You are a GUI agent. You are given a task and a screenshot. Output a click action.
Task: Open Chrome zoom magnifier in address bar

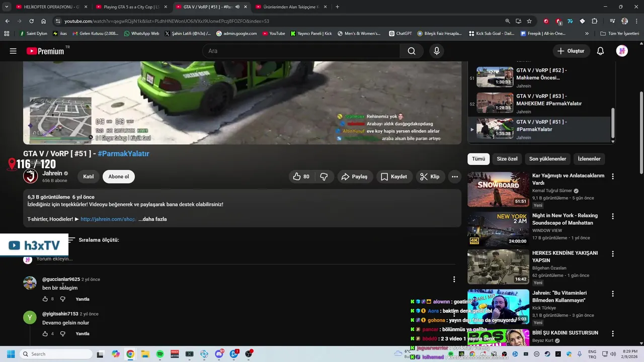click(x=507, y=21)
